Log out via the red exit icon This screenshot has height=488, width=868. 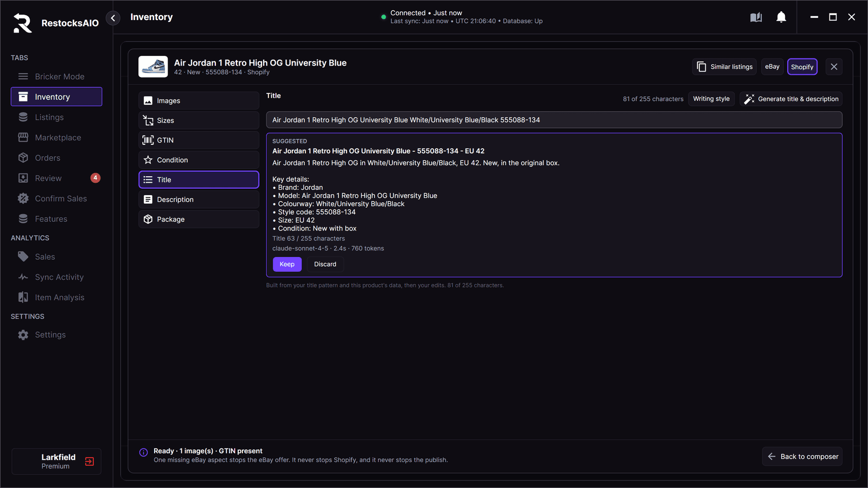[x=90, y=461]
